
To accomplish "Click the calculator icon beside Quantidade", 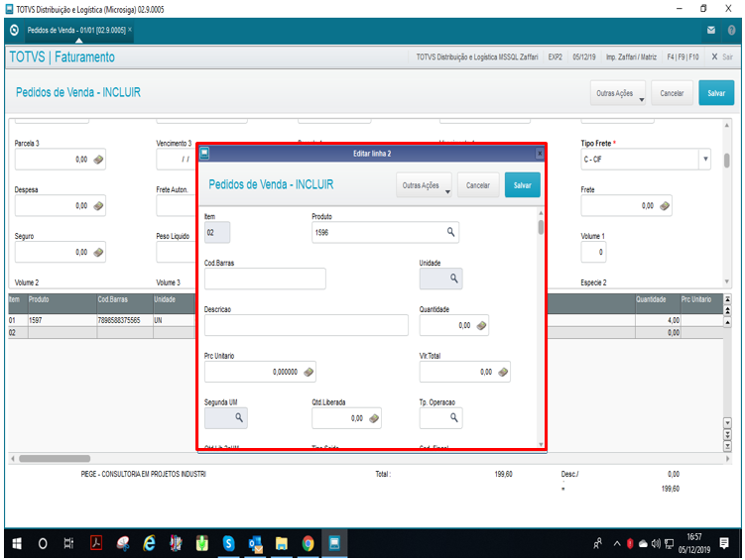I will tap(480, 325).
